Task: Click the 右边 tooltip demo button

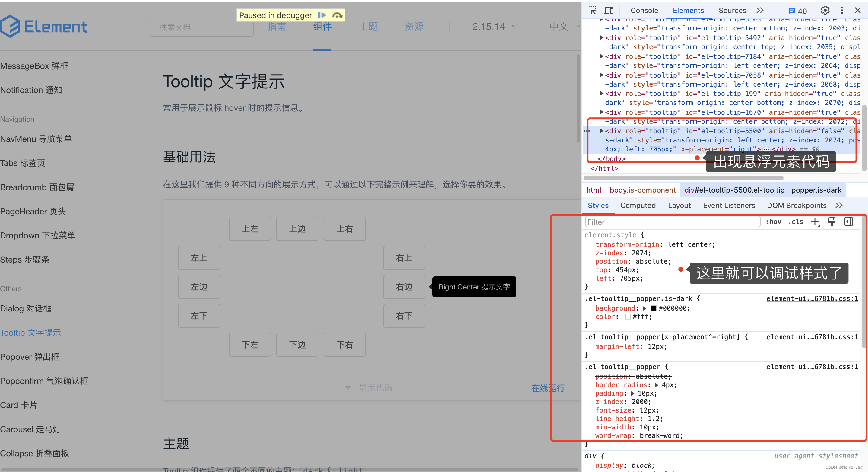Action: click(404, 287)
